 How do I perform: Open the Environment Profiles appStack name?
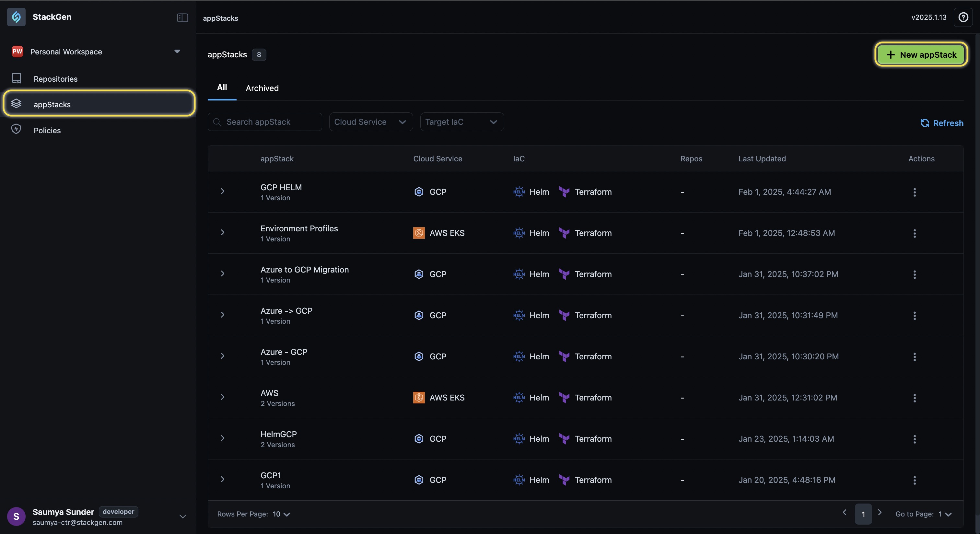(x=299, y=228)
